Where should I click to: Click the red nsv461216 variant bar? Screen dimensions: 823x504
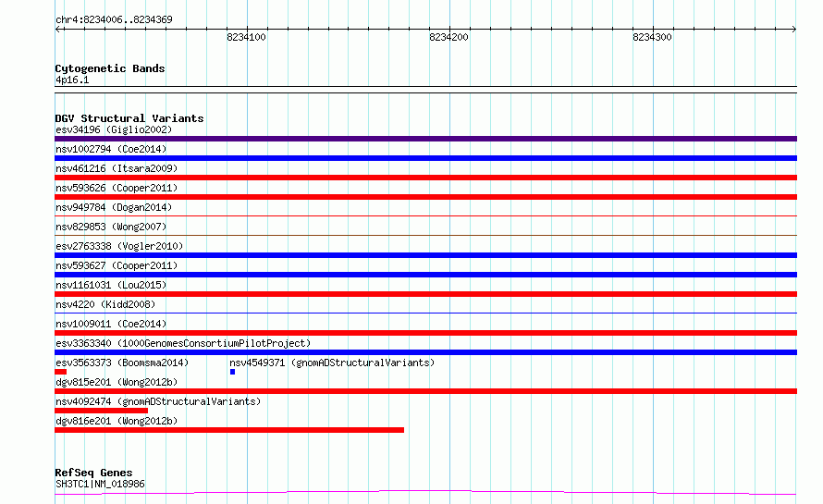point(425,178)
